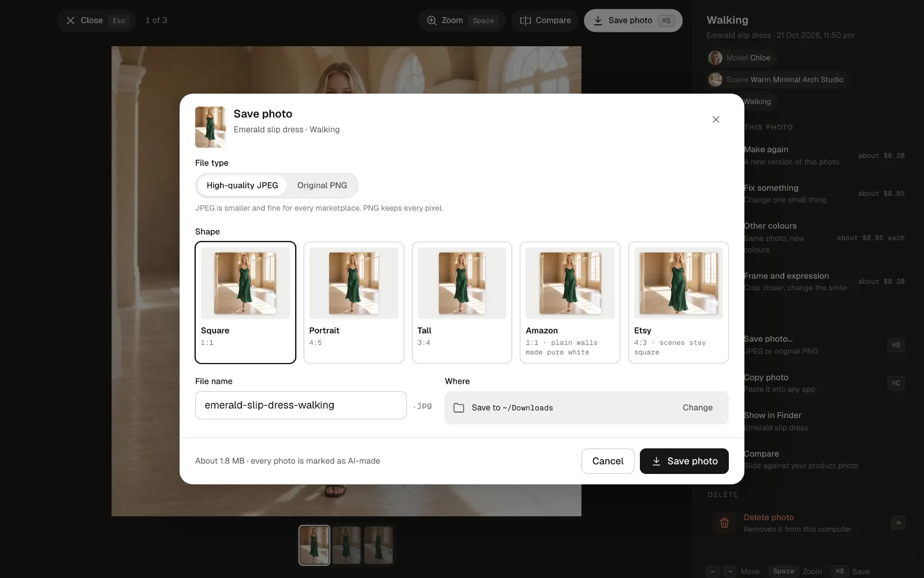The height and width of the screenshot is (578, 924).
Task: Select Show in Finder option
Action: tap(825, 421)
